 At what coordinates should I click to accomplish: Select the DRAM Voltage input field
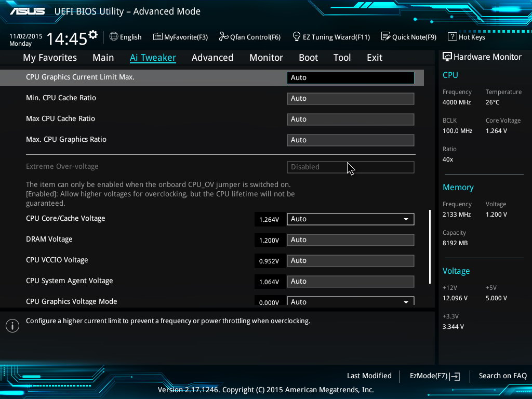click(350, 240)
